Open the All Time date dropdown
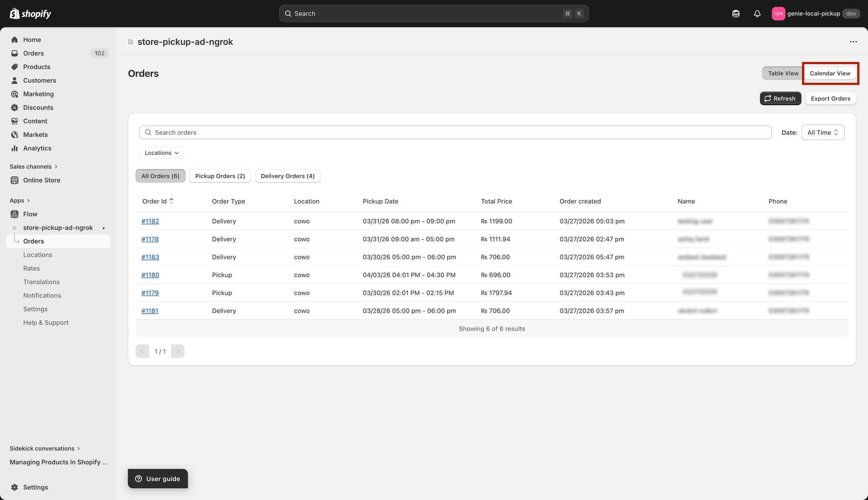868x500 pixels. click(x=822, y=132)
